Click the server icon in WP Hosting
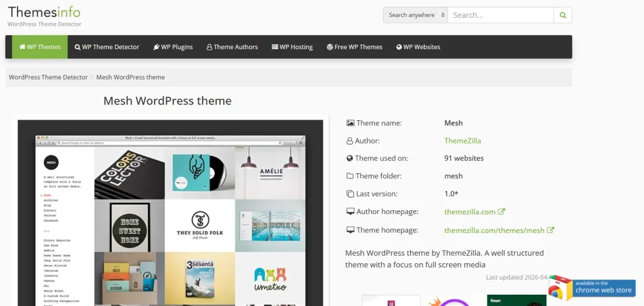 click(275, 47)
